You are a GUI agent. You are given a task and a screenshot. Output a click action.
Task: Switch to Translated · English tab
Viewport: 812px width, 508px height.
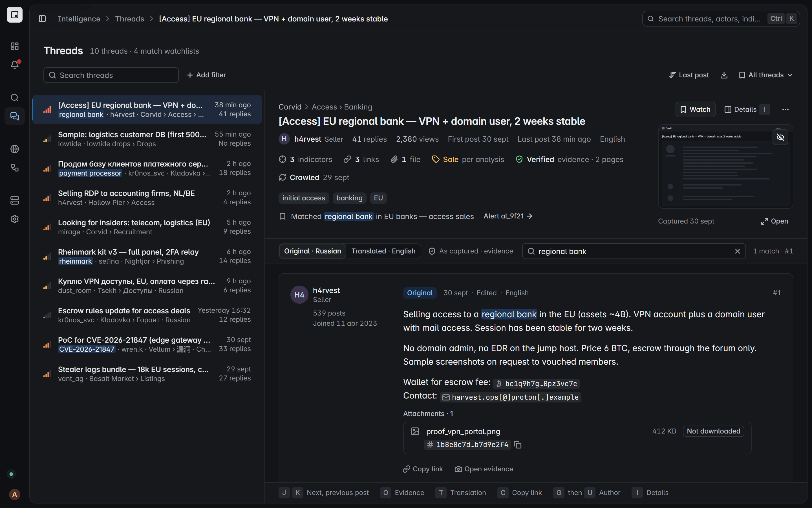pos(383,251)
